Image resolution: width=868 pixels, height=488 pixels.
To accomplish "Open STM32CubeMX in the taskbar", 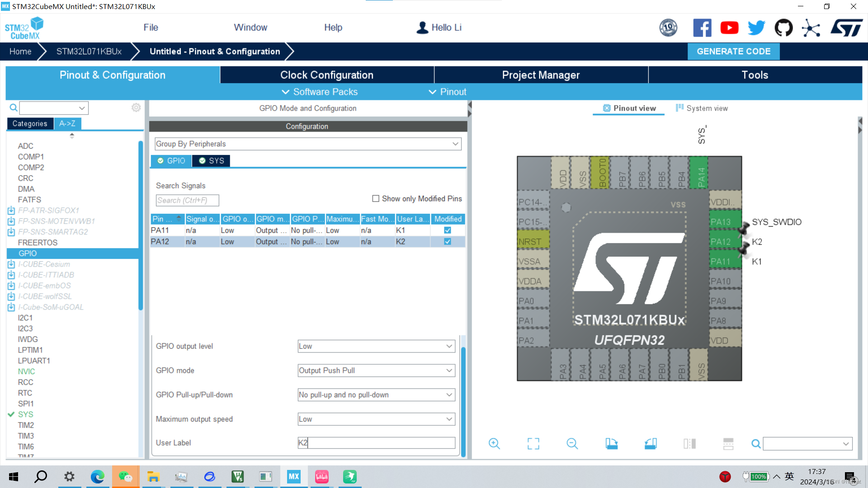I will (x=294, y=477).
